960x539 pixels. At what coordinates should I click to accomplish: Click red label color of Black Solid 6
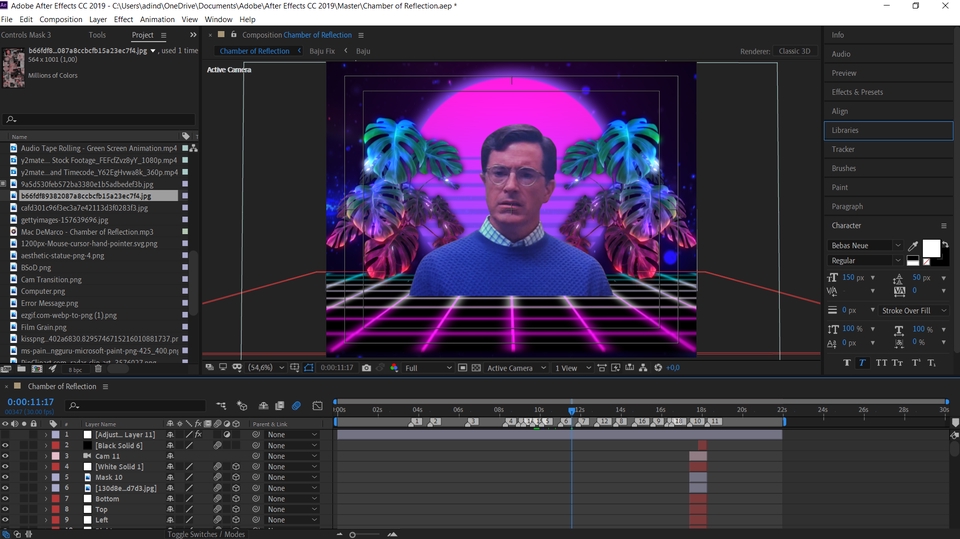coord(56,445)
